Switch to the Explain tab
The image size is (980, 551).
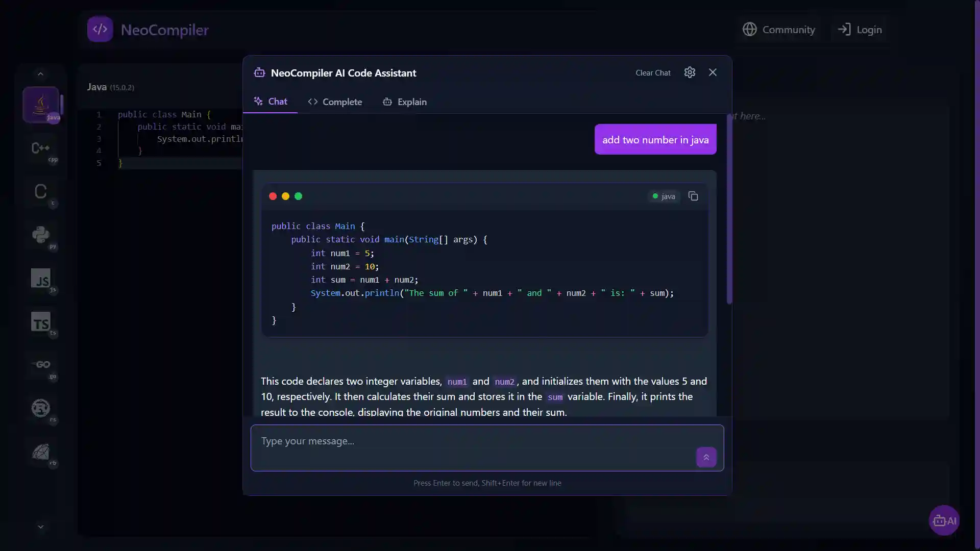[405, 102]
